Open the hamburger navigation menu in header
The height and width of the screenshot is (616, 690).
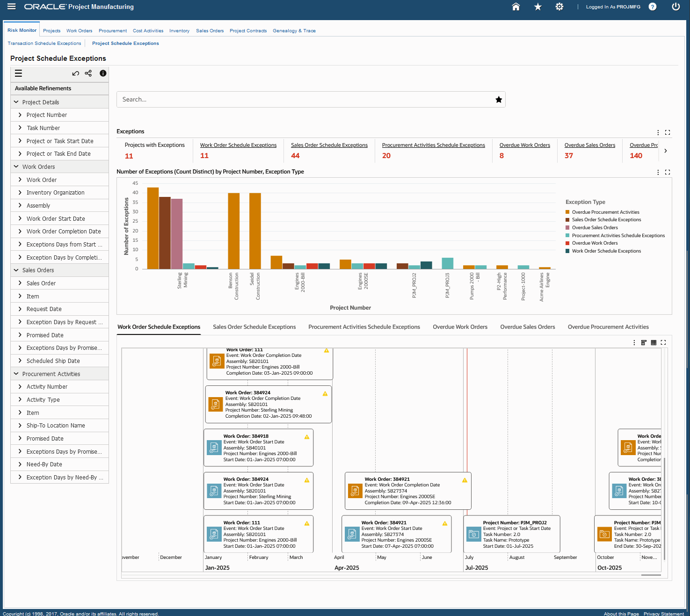(x=11, y=7)
